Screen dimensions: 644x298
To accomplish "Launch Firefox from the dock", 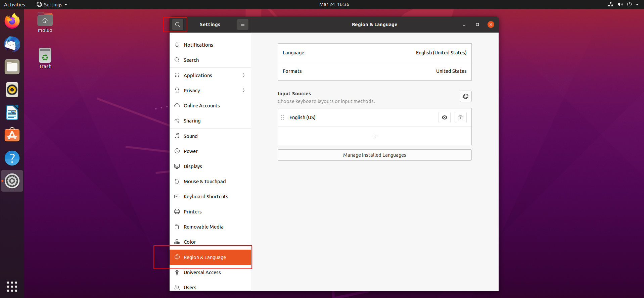I will [x=12, y=21].
